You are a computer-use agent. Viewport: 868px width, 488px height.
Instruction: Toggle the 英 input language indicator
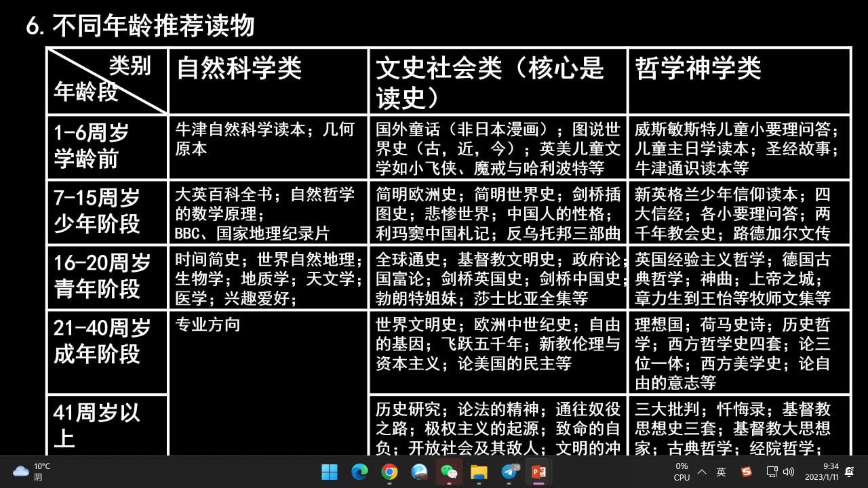pos(722,472)
